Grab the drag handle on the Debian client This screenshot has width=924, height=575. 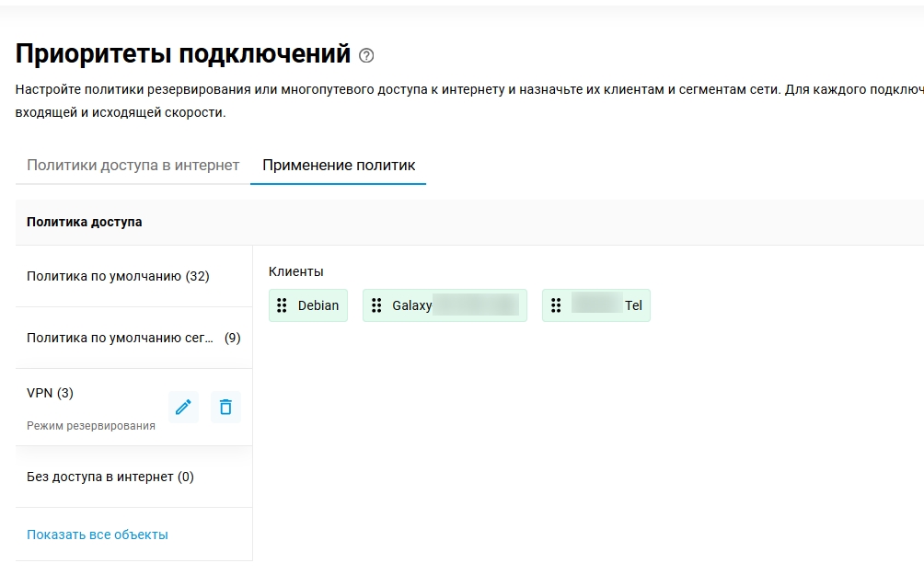click(x=283, y=305)
